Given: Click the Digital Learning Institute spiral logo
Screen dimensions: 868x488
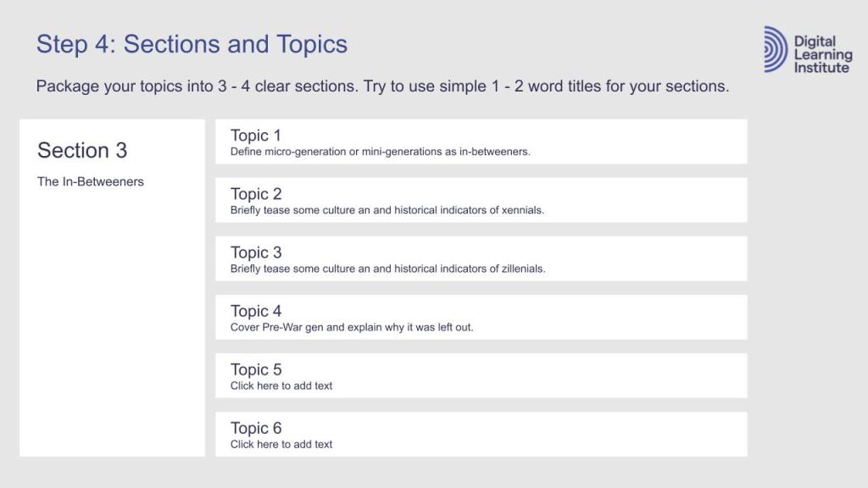Looking at the screenshot, I should [775, 49].
